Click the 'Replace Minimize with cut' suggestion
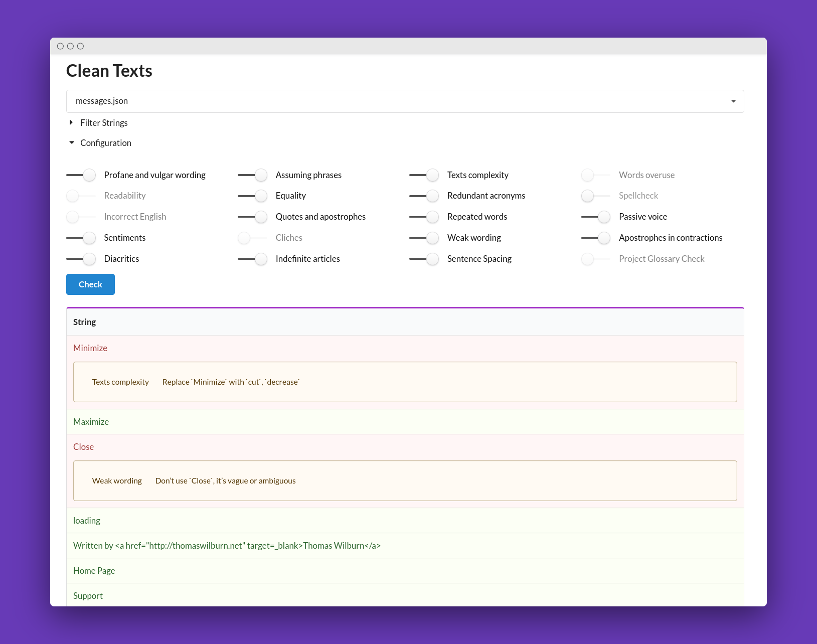The height and width of the screenshot is (644, 817). (x=231, y=382)
